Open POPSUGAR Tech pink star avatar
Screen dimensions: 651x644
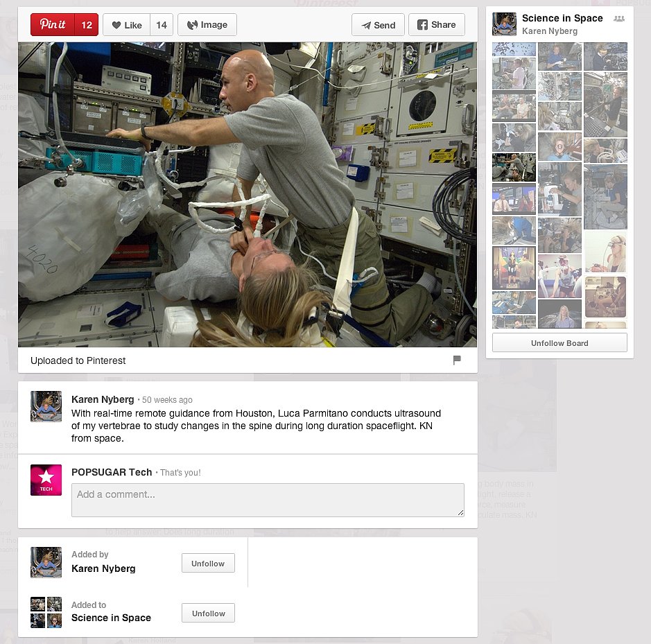[x=46, y=480]
